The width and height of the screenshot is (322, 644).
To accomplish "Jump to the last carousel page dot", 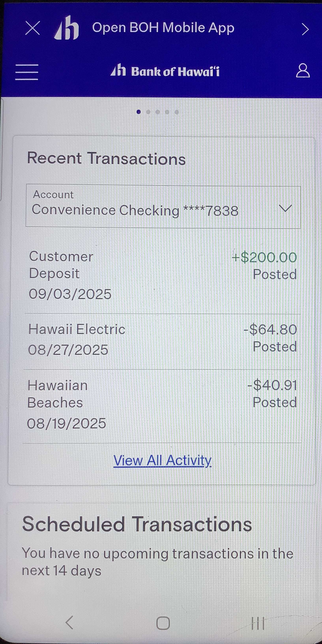I will tap(177, 112).
